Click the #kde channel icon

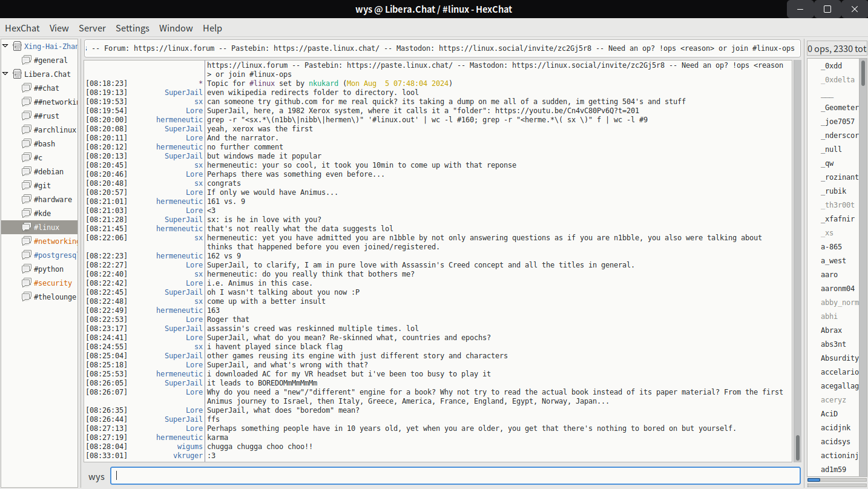pos(26,214)
